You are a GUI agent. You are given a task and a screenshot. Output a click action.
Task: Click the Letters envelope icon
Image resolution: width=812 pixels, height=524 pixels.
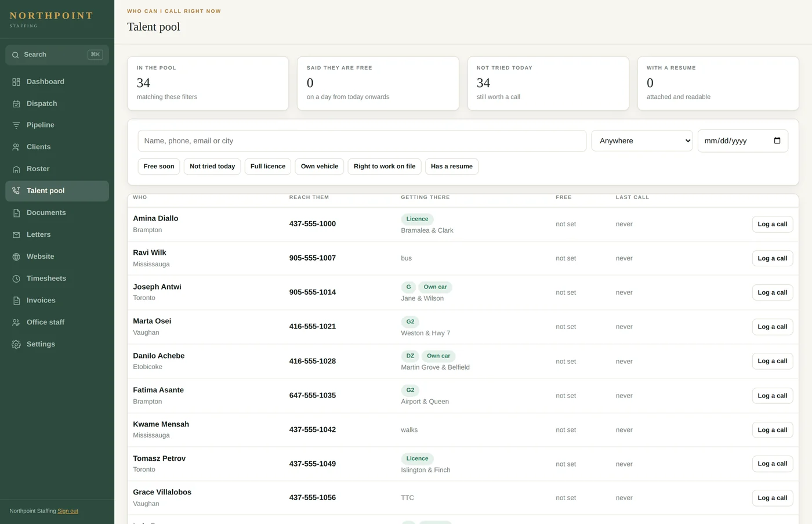point(16,235)
